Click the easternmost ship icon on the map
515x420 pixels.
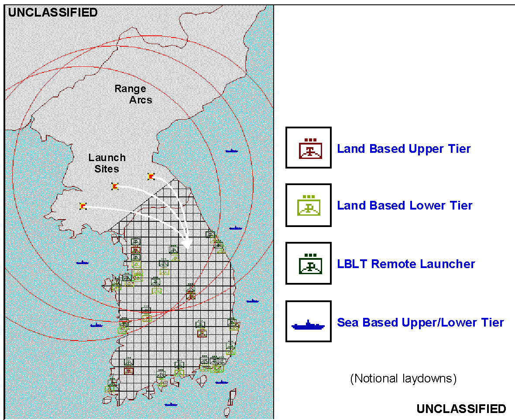[252, 301]
